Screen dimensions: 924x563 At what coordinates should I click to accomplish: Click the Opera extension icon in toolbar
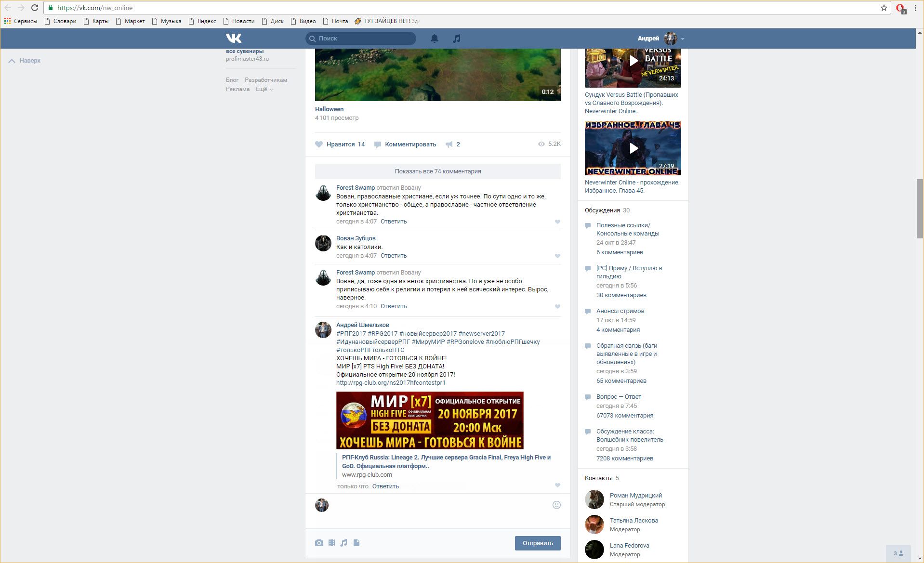pyautogui.click(x=900, y=8)
